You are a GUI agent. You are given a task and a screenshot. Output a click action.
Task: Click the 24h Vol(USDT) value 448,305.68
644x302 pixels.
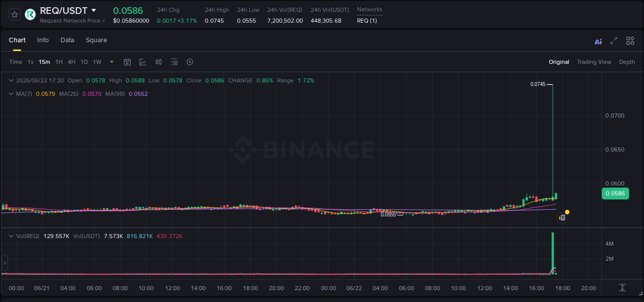pyautogui.click(x=326, y=21)
